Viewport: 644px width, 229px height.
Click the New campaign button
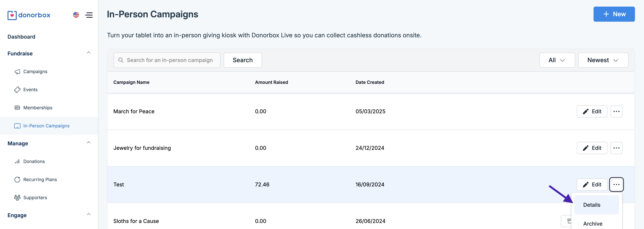[614, 14]
